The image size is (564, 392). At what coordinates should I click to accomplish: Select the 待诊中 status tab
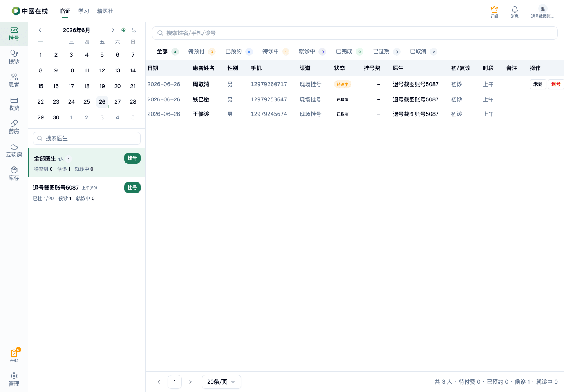tap(276, 51)
